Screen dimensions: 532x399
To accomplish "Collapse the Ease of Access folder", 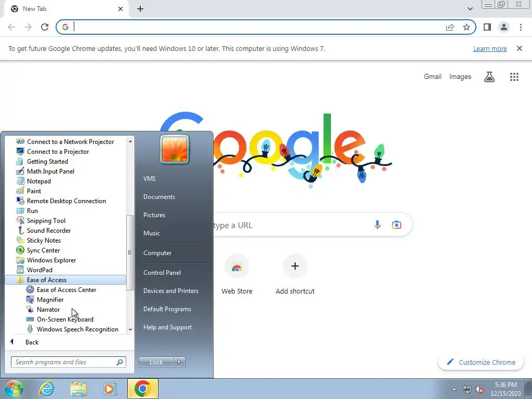I will (65, 280).
